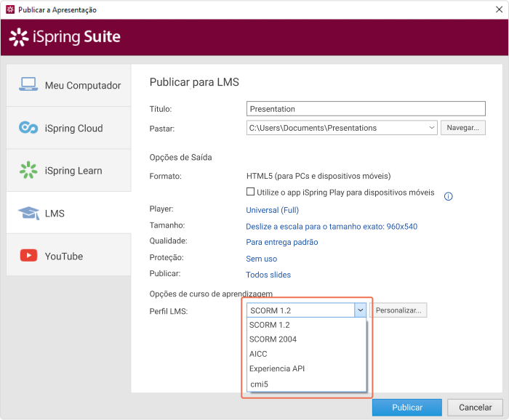This screenshot has width=509, height=420.
Task: Click the Publicar button
Action: point(407,408)
